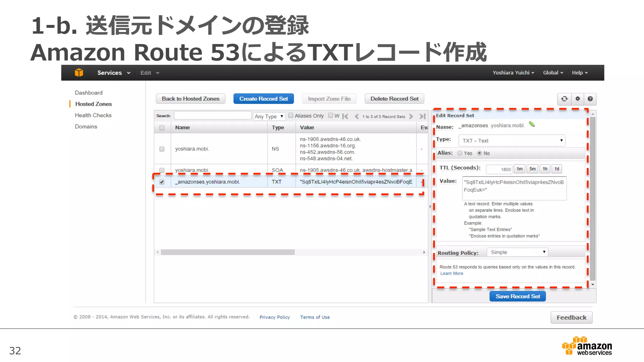
Task: Click the left arrow of horizontal scrollbar
Action: pos(158,252)
